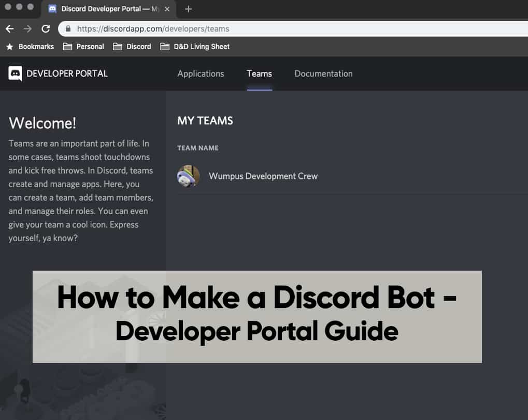Open the Personal bookmarks folder
This screenshot has width=528, height=420.
pos(83,47)
